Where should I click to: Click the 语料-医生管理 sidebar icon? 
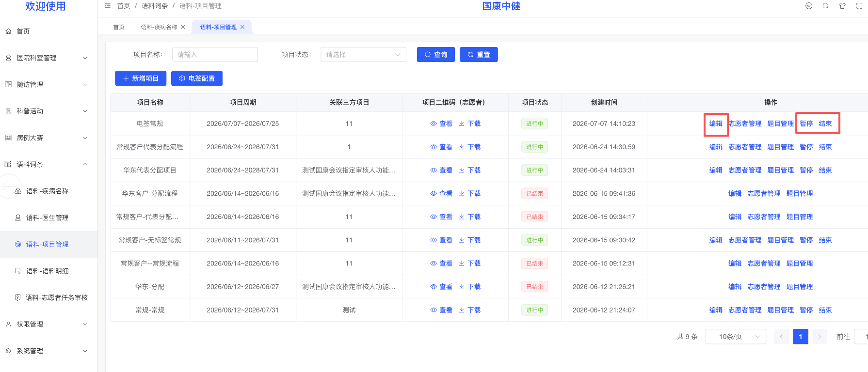click(18, 217)
